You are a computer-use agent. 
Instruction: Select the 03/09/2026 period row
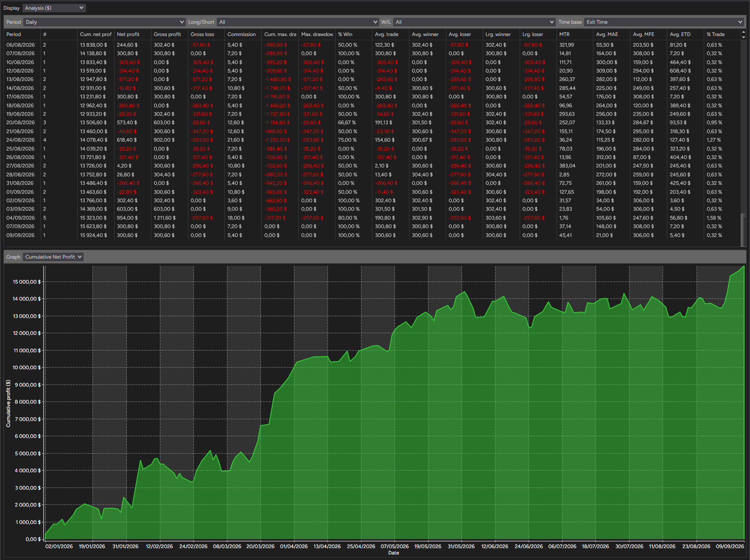click(x=372, y=209)
